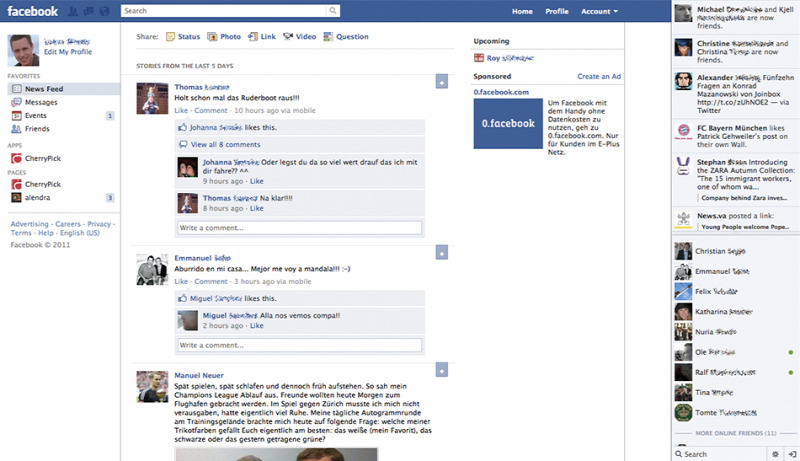Click Young People welcome Pope ticker story
Image resolution: width=800 pixels, height=461 pixels.
coord(745,227)
